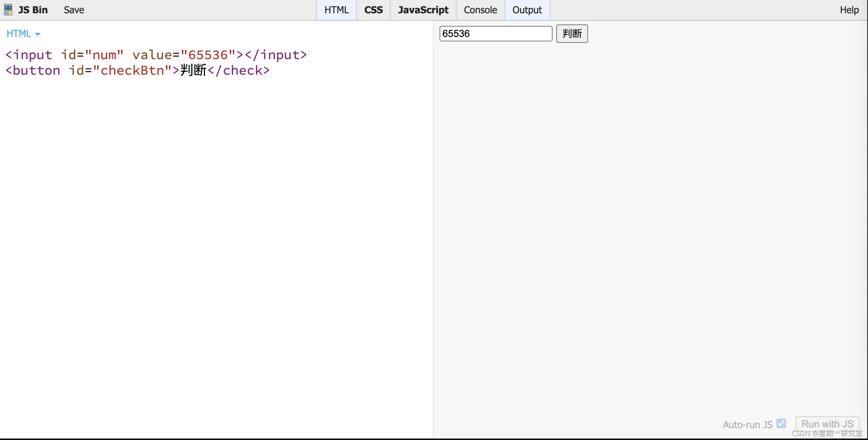Screen dimensions: 868x440
Task: Click the Run with JS button
Action: coord(827,424)
